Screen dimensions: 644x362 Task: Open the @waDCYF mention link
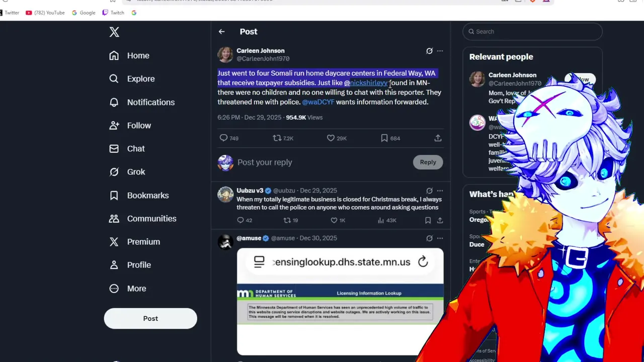coord(318,102)
